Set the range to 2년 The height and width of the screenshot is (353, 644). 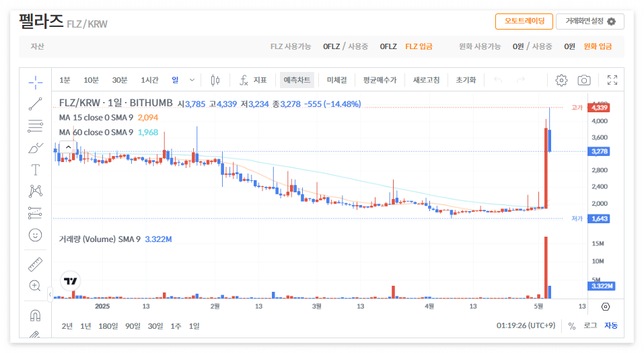(67, 326)
